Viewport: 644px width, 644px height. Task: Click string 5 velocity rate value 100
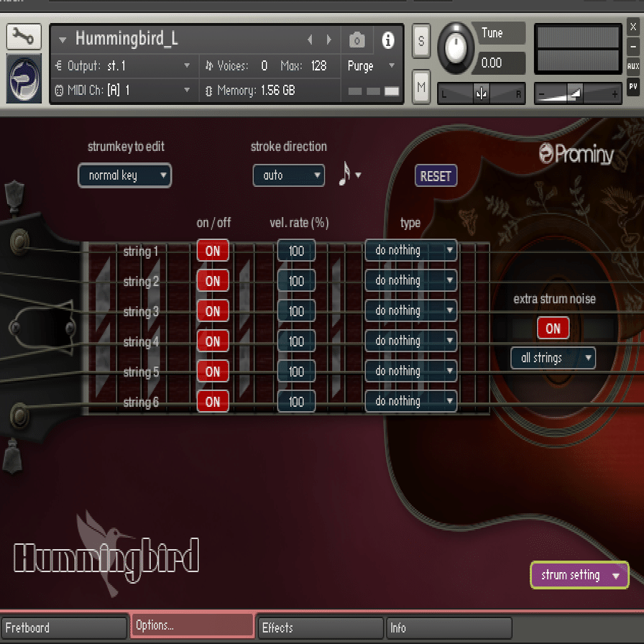(x=296, y=372)
